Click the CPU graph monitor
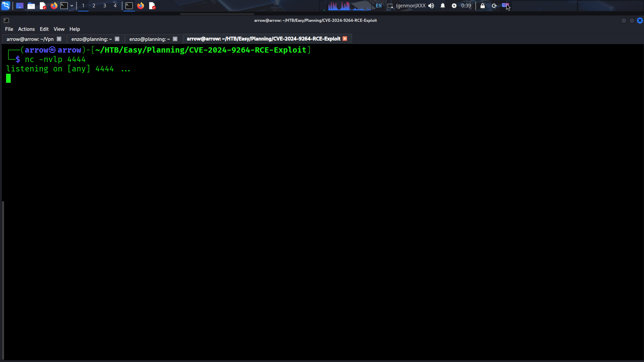The height and width of the screenshot is (362, 644). 350,6
